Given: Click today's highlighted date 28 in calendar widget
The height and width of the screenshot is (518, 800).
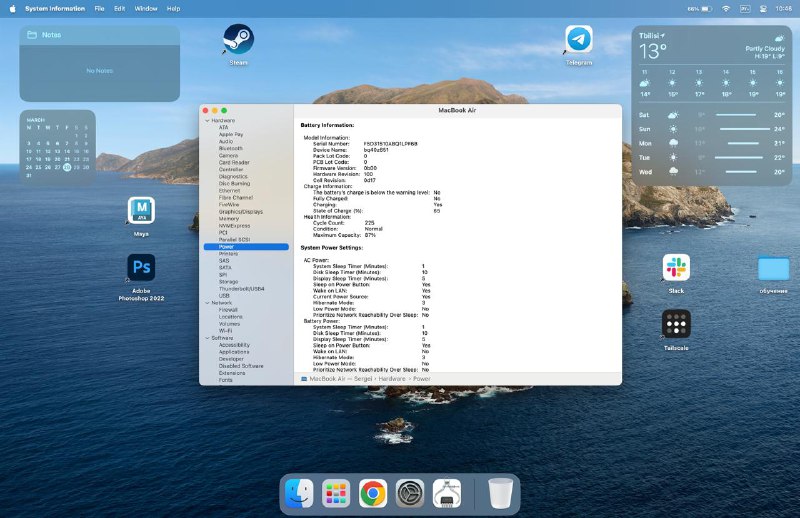Looking at the screenshot, I should point(67,167).
